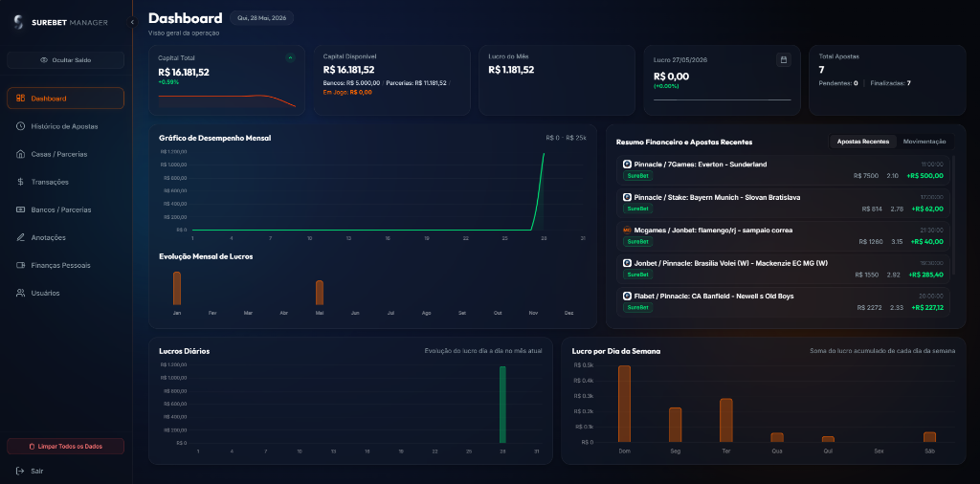Viewport: 980px width, 484px height.
Task: Click the Mai bar in Evolução Mensal de Lucros
Action: [x=320, y=293]
